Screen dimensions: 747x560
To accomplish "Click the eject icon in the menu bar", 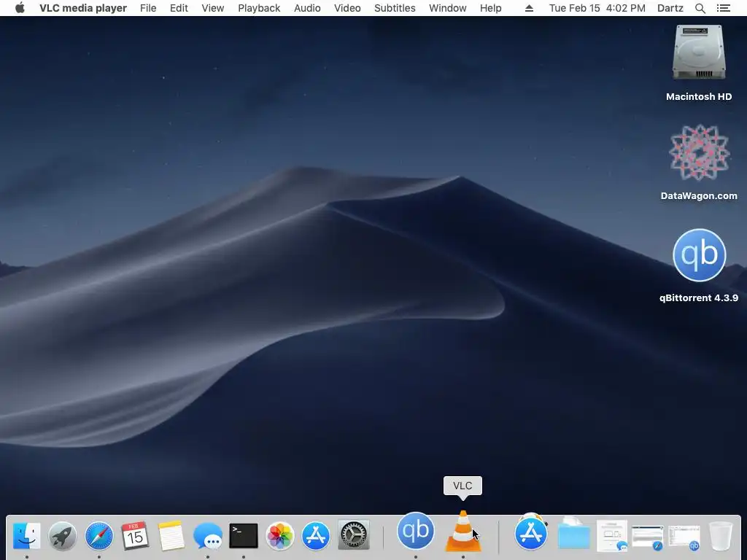I will 529,8.
